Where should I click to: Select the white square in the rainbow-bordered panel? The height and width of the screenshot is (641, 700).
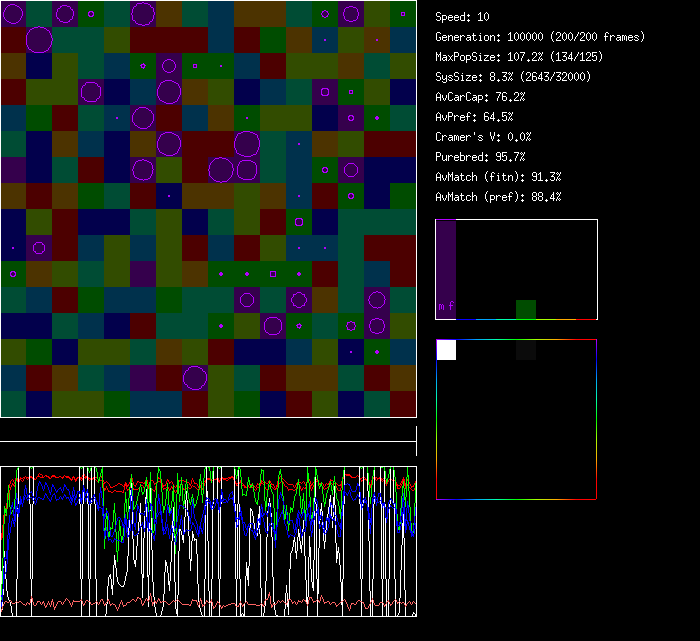pyautogui.click(x=446, y=350)
